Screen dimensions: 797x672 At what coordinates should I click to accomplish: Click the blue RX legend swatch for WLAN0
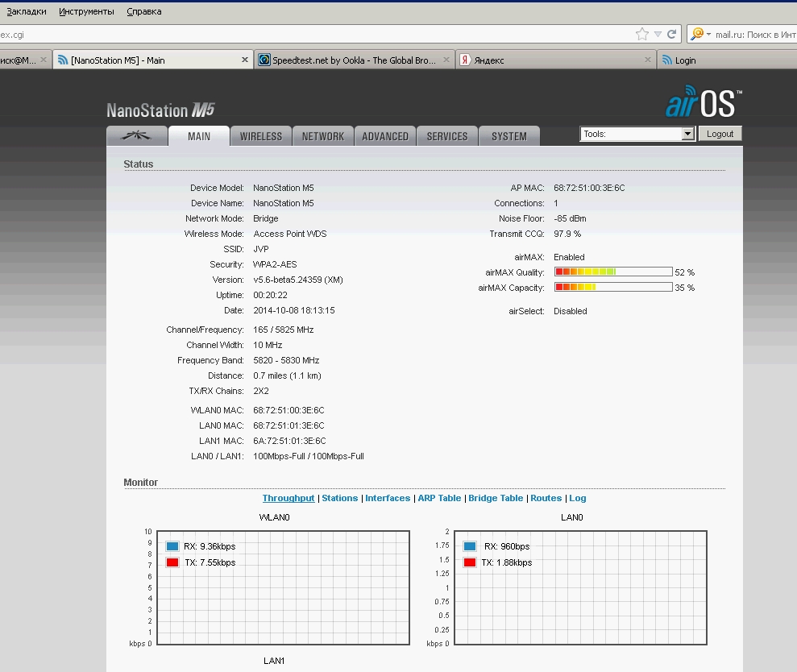pyautogui.click(x=172, y=546)
